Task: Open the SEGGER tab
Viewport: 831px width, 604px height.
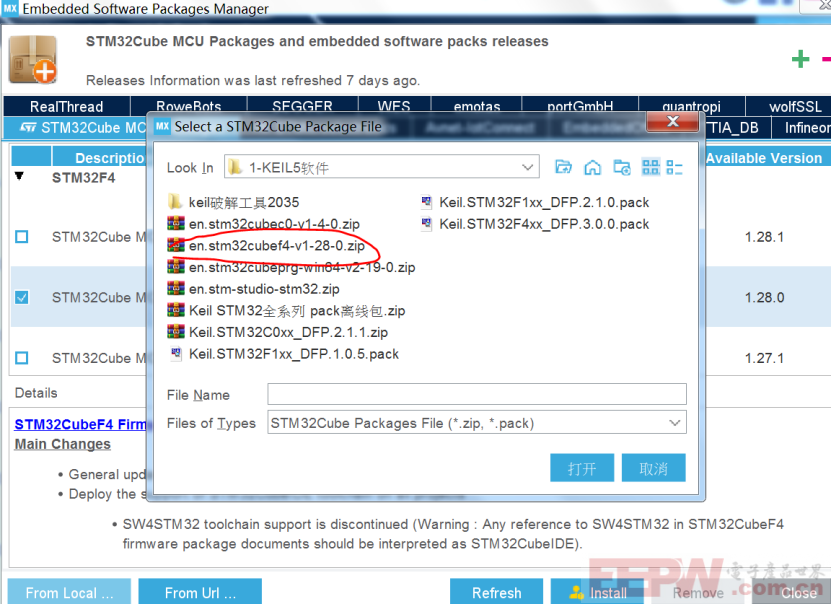Action: click(x=302, y=106)
